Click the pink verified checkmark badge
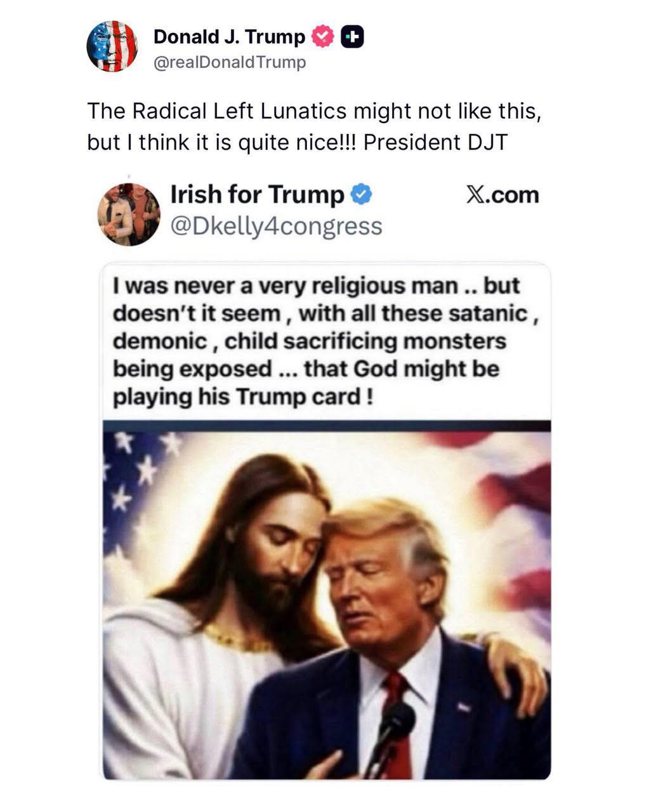 pos(324,37)
